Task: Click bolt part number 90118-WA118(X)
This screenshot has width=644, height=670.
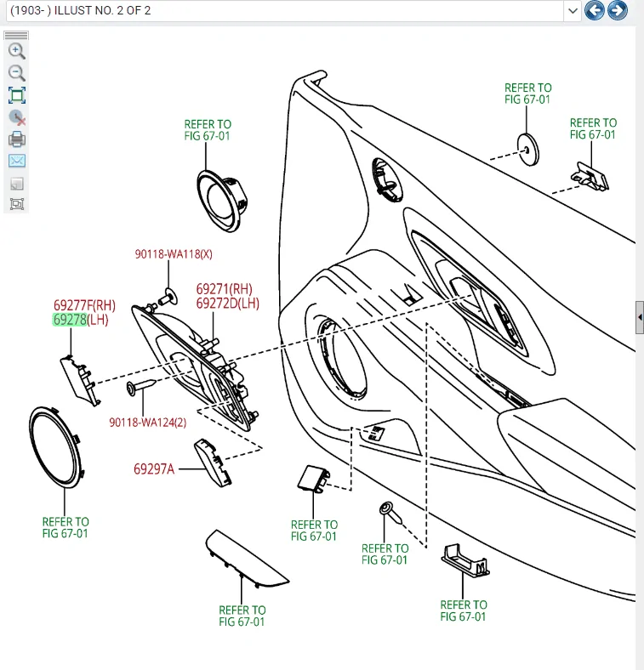Action: click(x=174, y=254)
